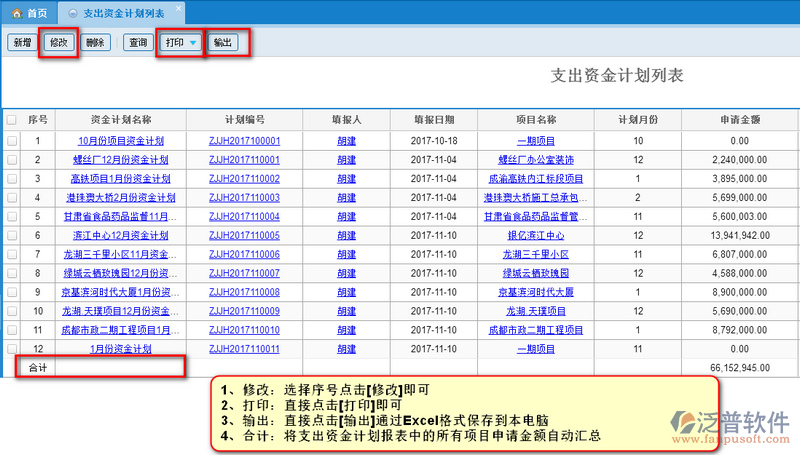Click 胡建 reporter link in row 1
800x455 pixels.
tap(346, 141)
